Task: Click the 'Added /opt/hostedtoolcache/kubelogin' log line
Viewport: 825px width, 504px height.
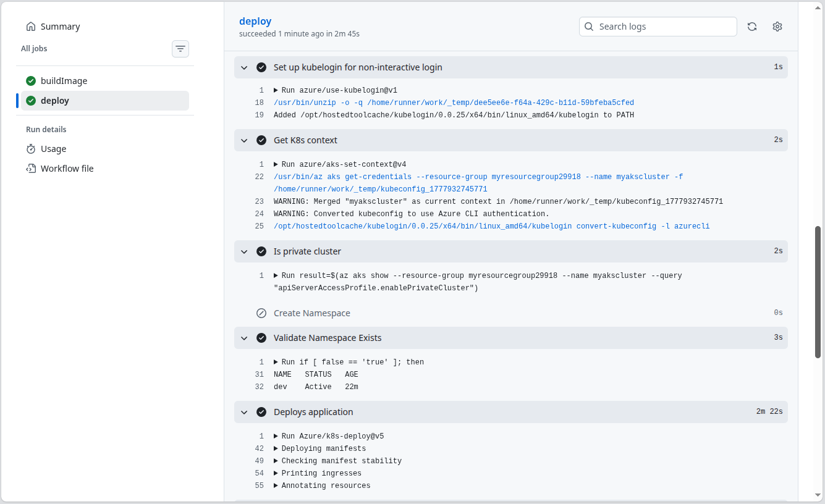Action: point(454,115)
